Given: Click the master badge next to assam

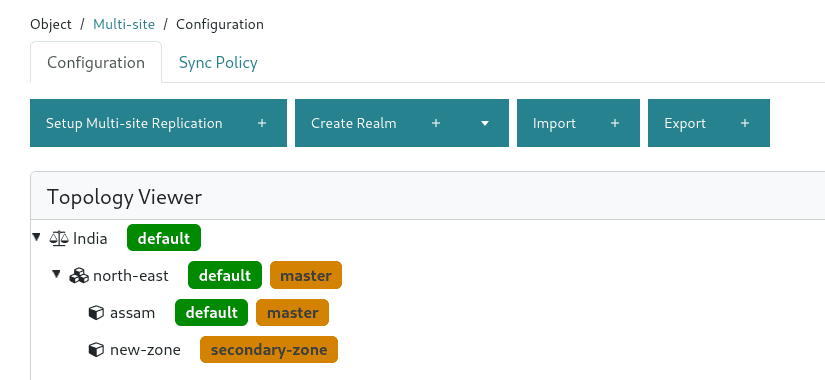Looking at the screenshot, I should 293,313.
